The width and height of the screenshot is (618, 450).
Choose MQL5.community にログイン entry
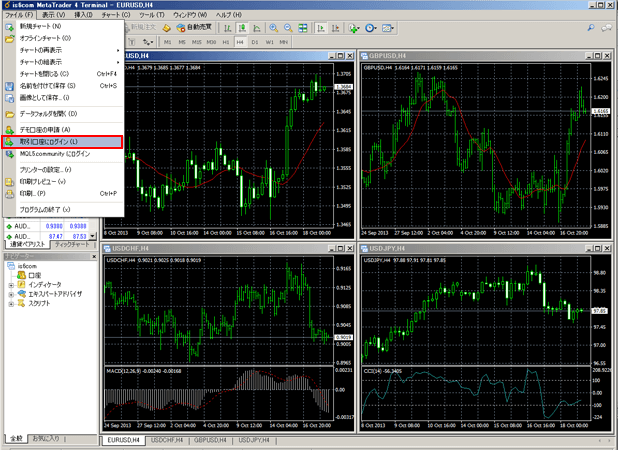[63, 154]
